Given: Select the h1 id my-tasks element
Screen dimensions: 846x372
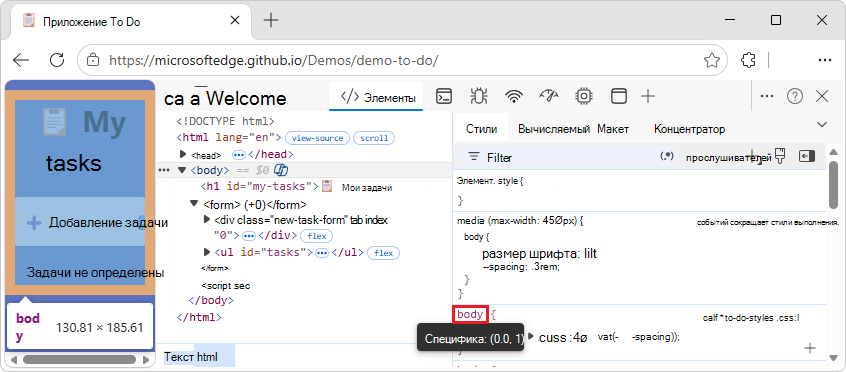Looking at the screenshot, I should (x=296, y=187).
